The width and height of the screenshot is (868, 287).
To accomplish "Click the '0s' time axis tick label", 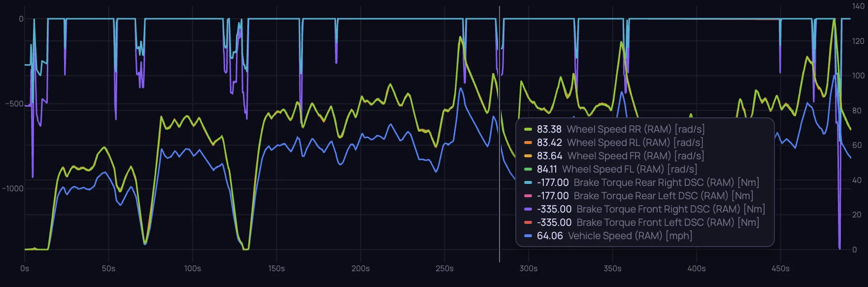I will pos(25,269).
